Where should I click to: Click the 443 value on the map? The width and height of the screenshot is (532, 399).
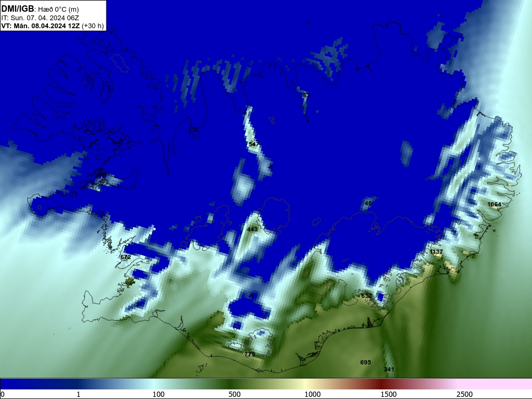[x=252, y=229]
